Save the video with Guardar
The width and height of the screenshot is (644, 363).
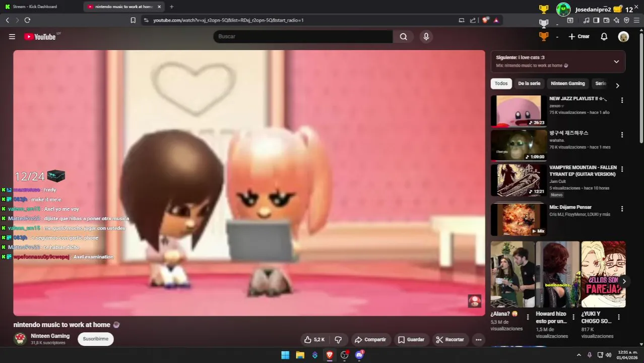click(x=411, y=340)
